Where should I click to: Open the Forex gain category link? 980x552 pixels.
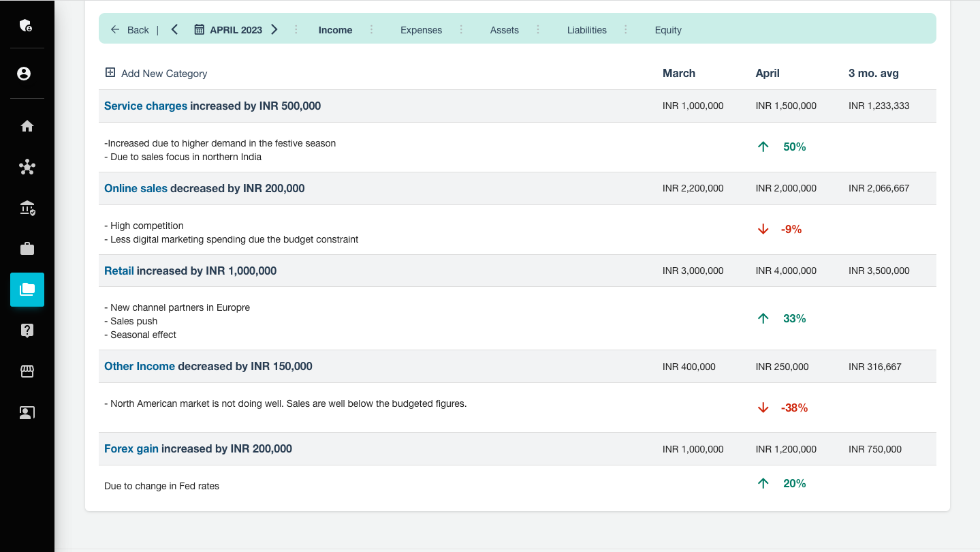coord(131,448)
